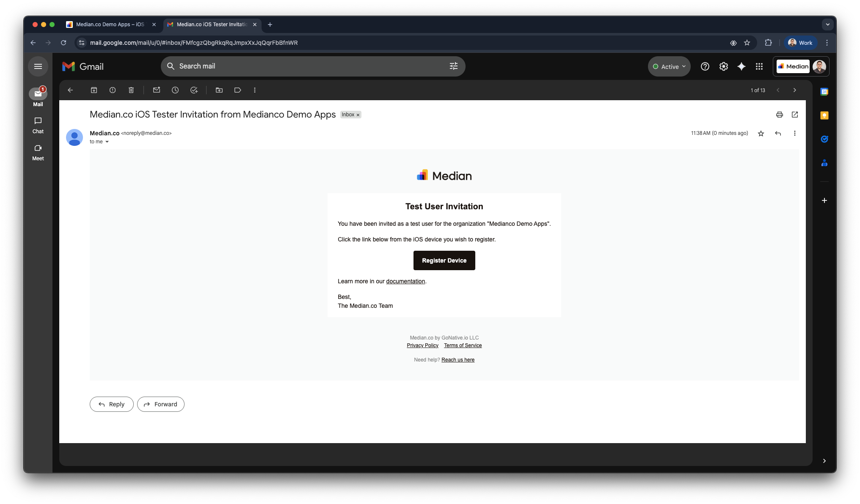Report the email as spam

tap(112, 90)
